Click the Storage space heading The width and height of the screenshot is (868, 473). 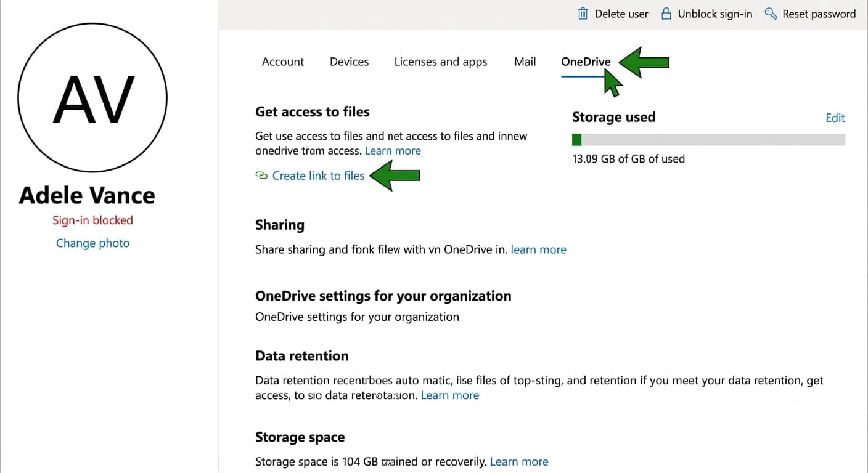point(300,437)
